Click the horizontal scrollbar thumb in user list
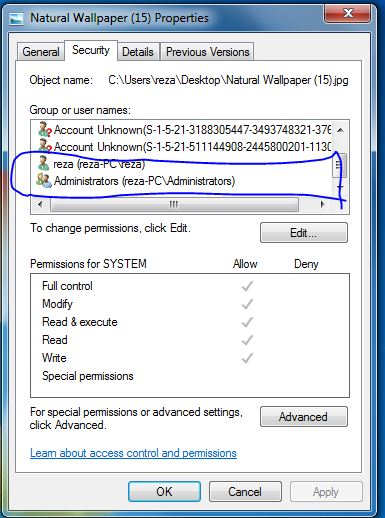 (174, 204)
